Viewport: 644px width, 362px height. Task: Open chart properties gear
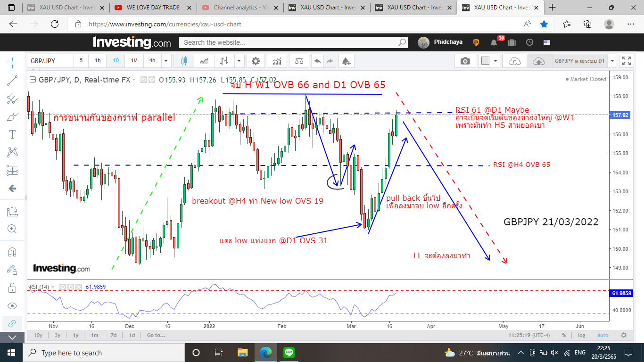[256, 61]
